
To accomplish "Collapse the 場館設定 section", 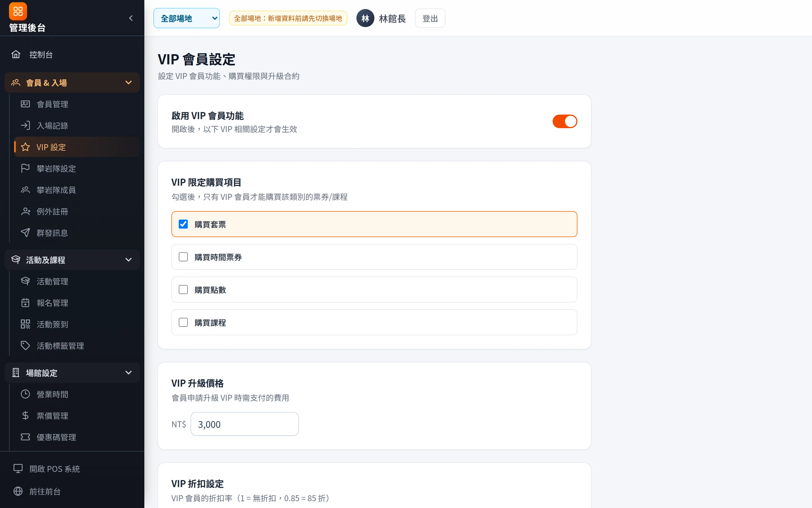I will click(x=72, y=373).
